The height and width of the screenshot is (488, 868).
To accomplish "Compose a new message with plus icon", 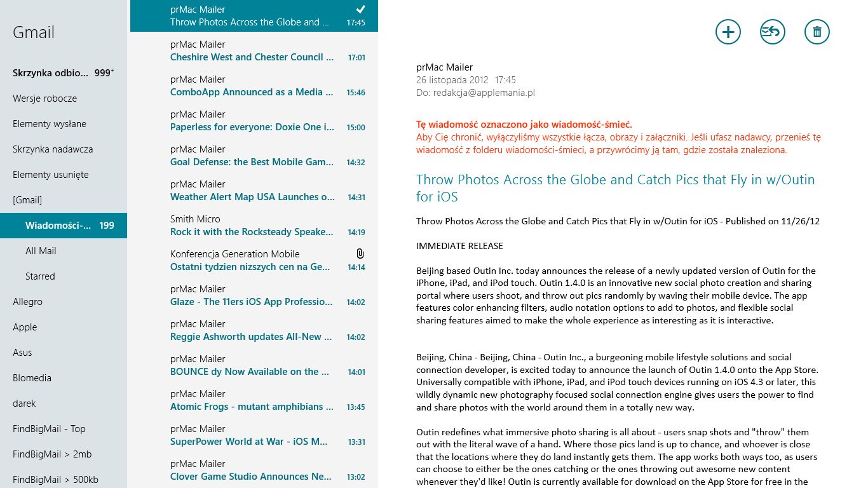I will [x=728, y=32].
